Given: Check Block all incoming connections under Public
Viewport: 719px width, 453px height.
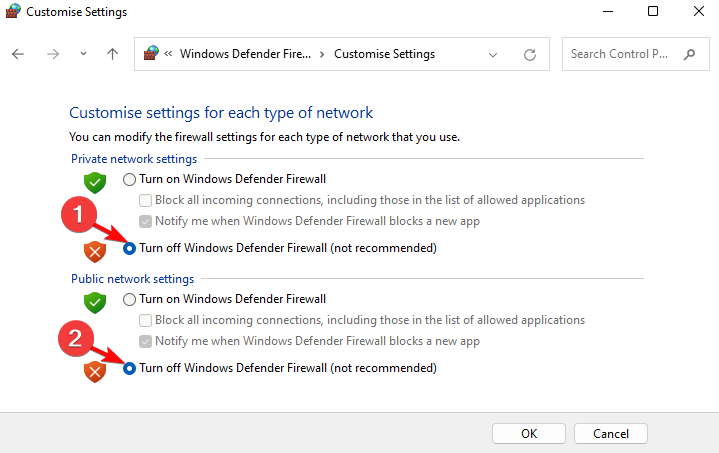Looking at the screenshot, I should point(145,320).
